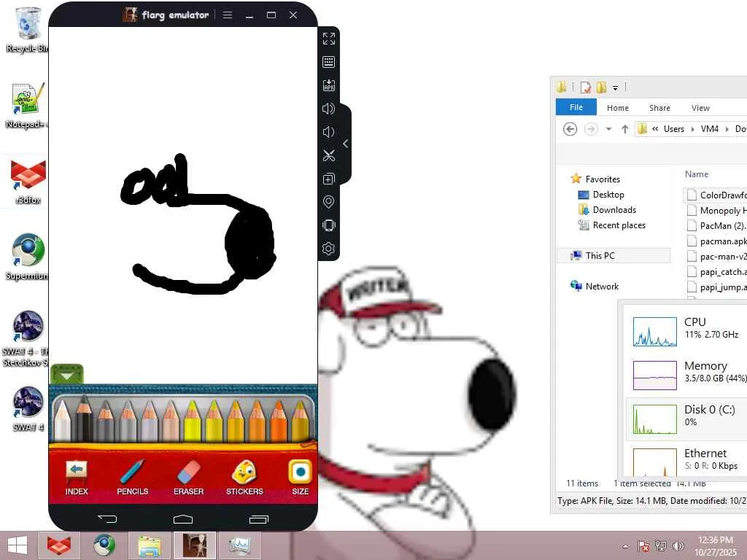This screenshot has height=560, width=747.
Task: Open File Explorer from the taskbar
Action: pos(150,545)
